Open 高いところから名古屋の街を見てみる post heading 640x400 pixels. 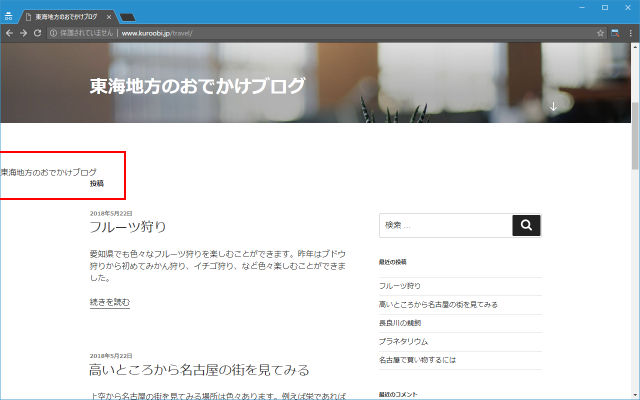click(199, 370)
